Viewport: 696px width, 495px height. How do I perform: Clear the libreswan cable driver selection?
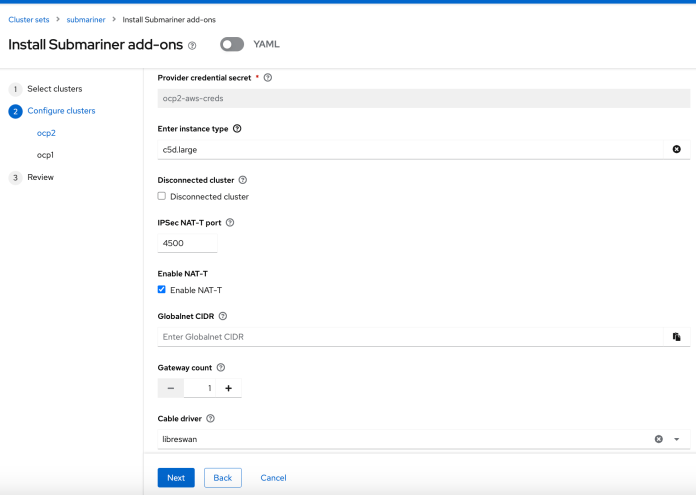[659, 439]
